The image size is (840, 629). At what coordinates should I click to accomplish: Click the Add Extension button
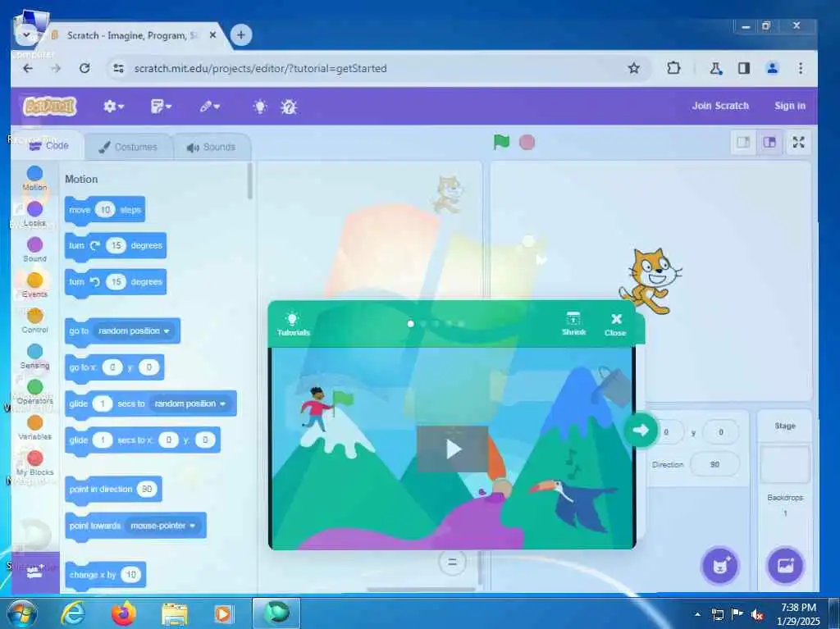(34, 572)
